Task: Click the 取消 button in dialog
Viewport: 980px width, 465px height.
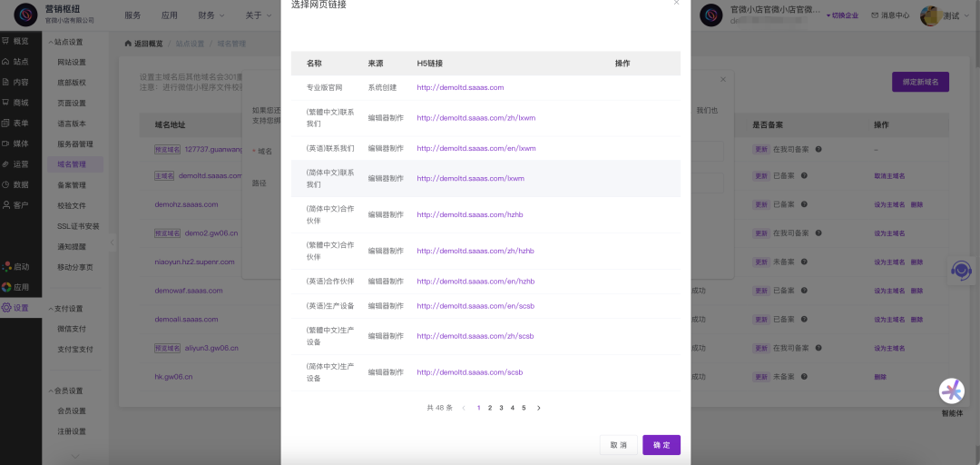Action: (618, 445)
